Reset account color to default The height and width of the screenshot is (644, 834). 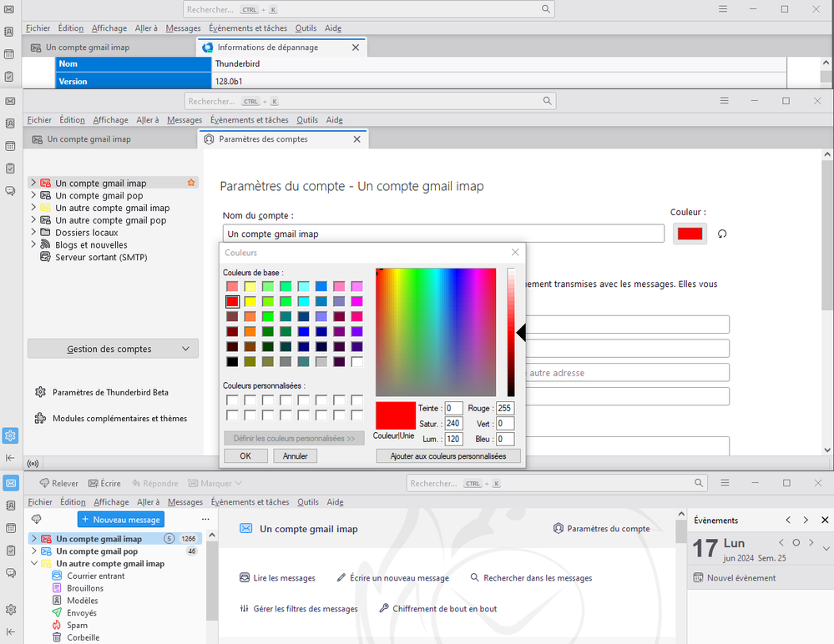pos(722,234)
